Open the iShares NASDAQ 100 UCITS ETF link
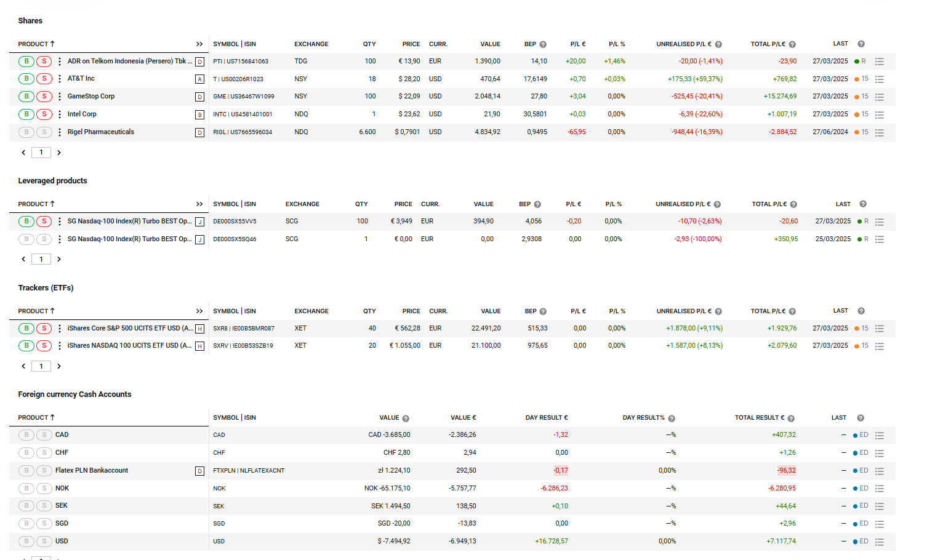The image size is (951, 560). (x=129, y=346)
